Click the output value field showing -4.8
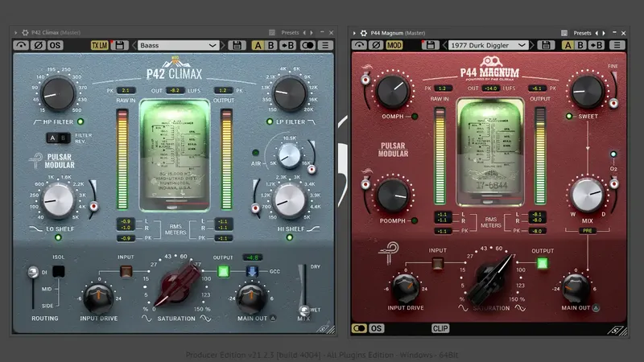 coord(253,257)
